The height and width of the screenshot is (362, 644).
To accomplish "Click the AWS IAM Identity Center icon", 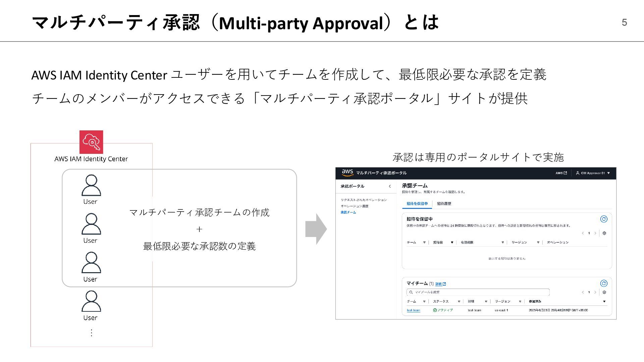I will click(x=91, y=142).
